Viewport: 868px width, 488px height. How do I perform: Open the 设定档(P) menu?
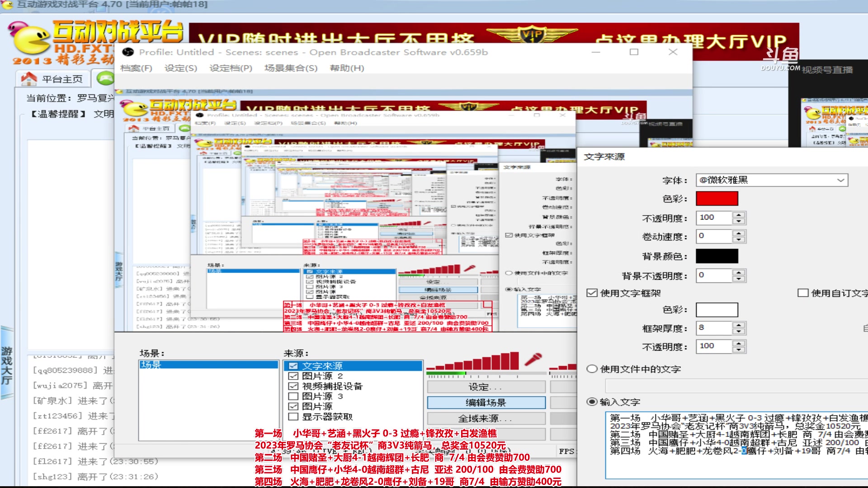(x=231, y=68)
